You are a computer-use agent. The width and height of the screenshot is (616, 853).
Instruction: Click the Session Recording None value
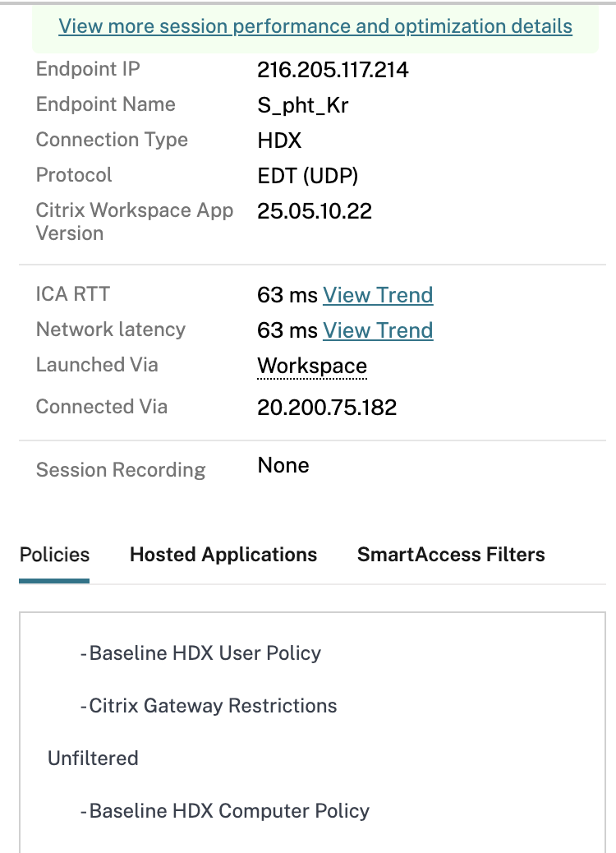[x=283, y=466]
